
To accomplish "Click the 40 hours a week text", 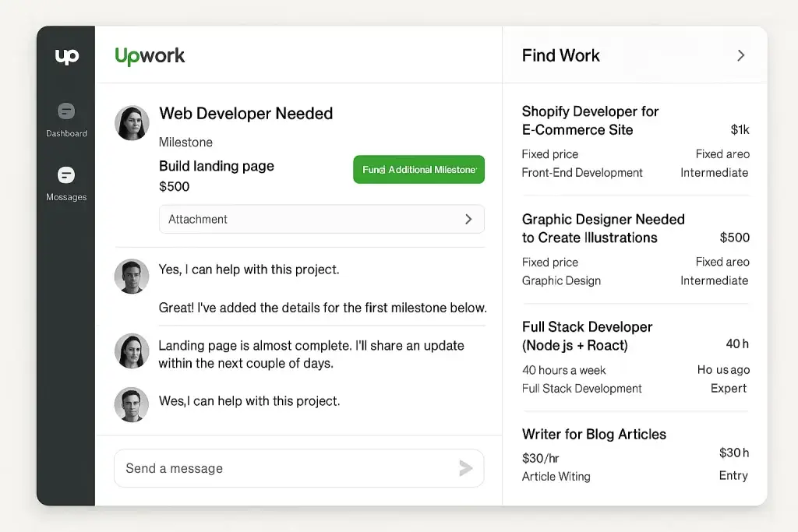I will [564, 370].
